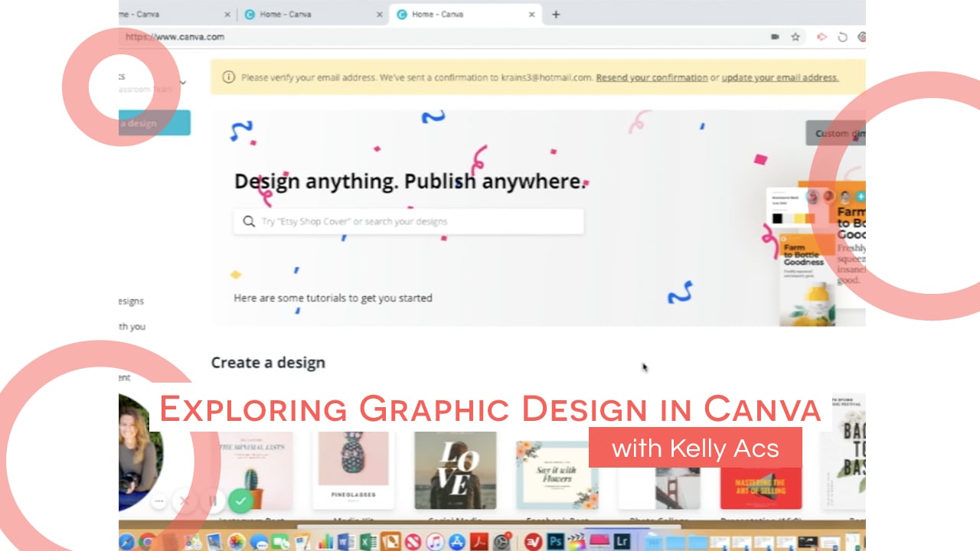Click the Create a design button
This screenshot has height=551, width=980.
(x=155, y=122)
